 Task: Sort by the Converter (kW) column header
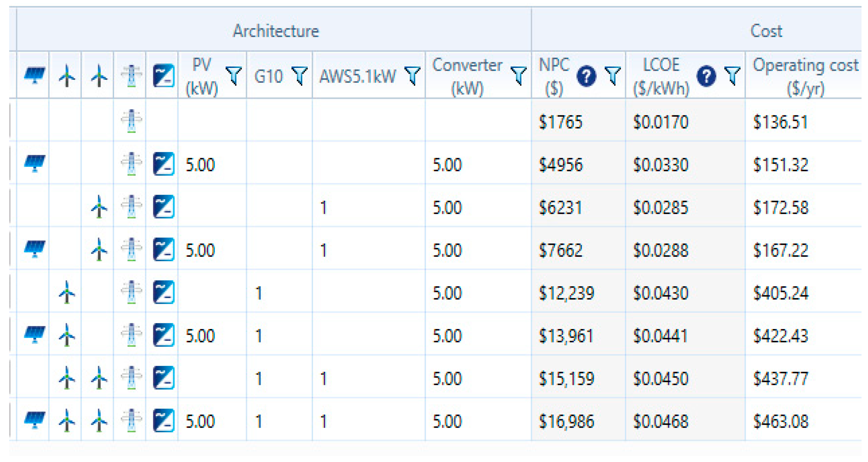pos(467,76)
